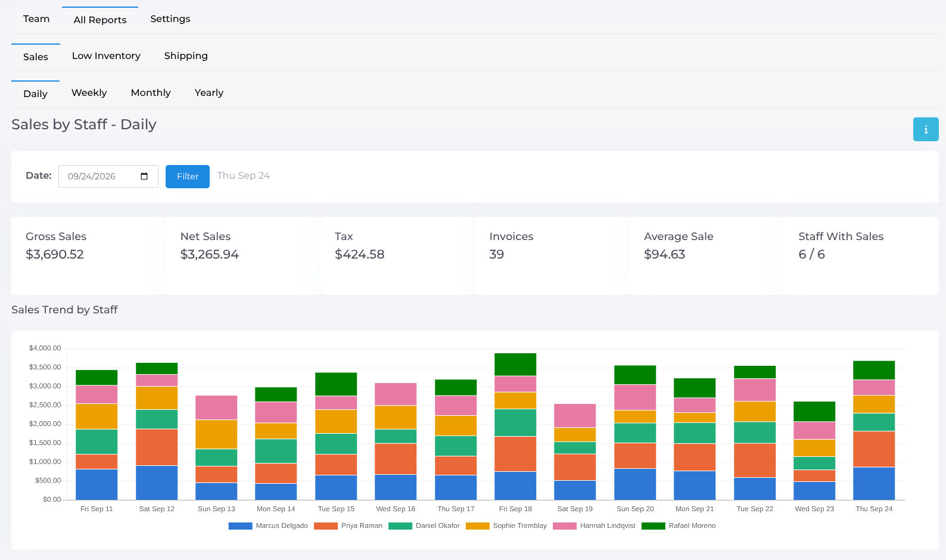Click the Filter button

[x=188, y=176]
